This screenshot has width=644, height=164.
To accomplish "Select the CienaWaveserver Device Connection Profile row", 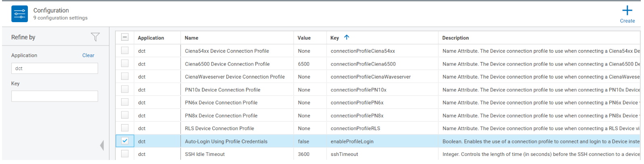I will [125, 77].
